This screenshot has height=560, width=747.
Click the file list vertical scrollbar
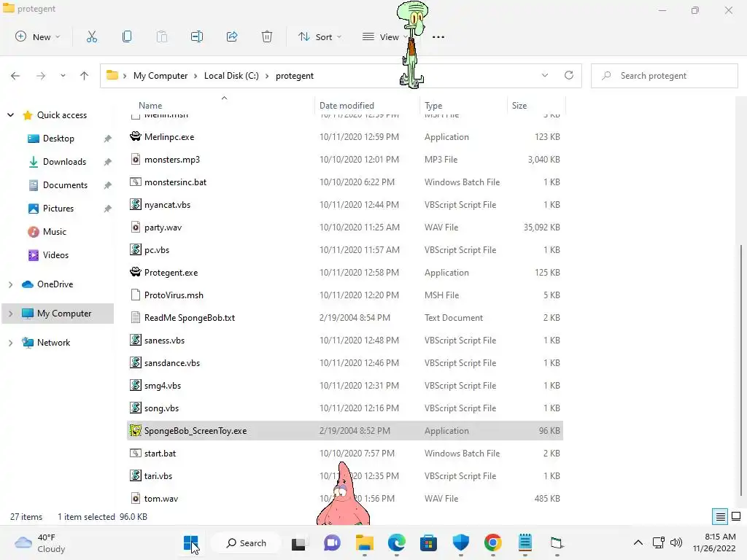tap(741, 370)
